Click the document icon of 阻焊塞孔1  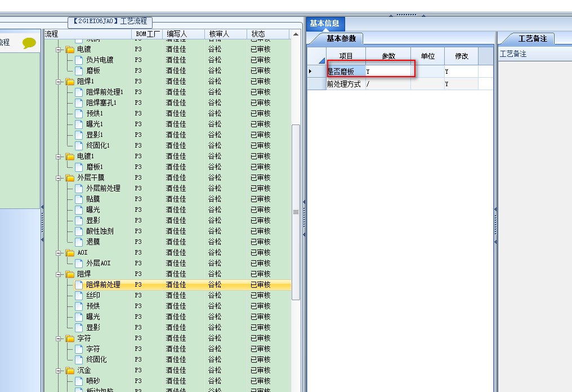[79, 103]
